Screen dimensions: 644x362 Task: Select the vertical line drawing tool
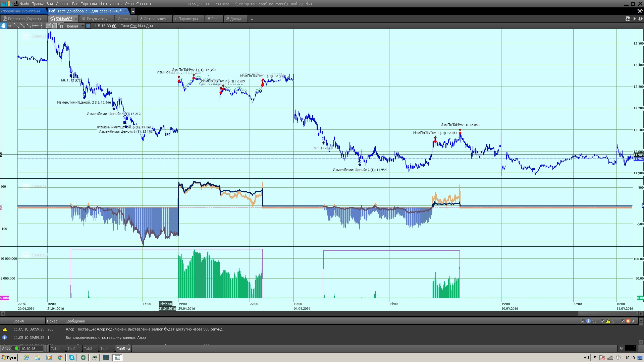42,26
